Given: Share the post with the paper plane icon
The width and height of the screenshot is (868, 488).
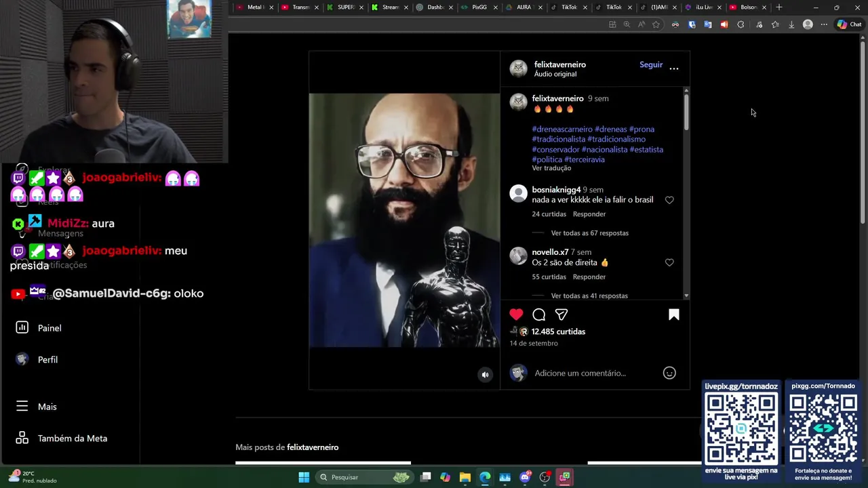Looking at the screenshot, I should pos(561,314).
